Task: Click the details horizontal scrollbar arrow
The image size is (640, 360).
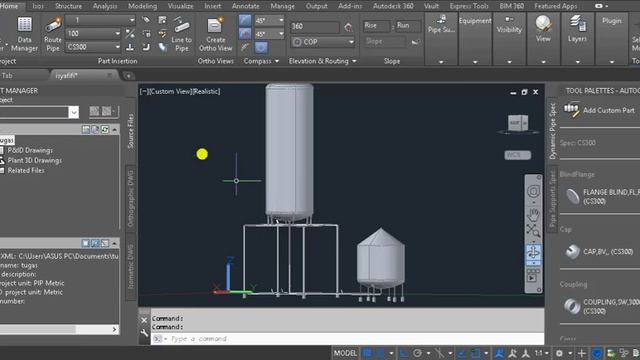Action: 114,329
